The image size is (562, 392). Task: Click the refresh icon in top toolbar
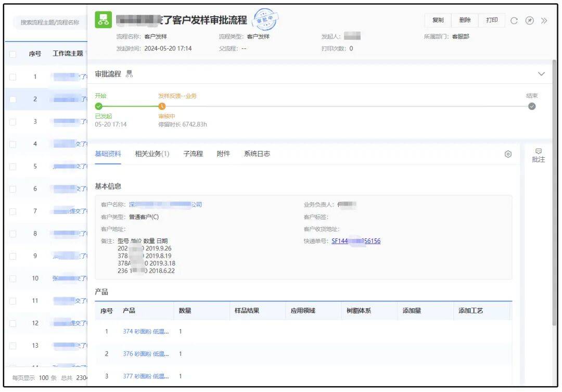point(514,20)
